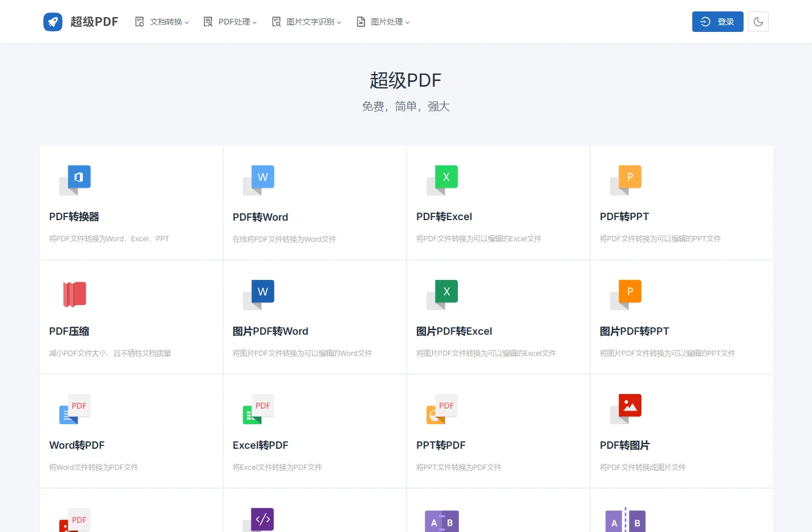Click description 将PDF文件转换为可以编辑的Excel文件
Screen dimensions: 812x532
479,239
